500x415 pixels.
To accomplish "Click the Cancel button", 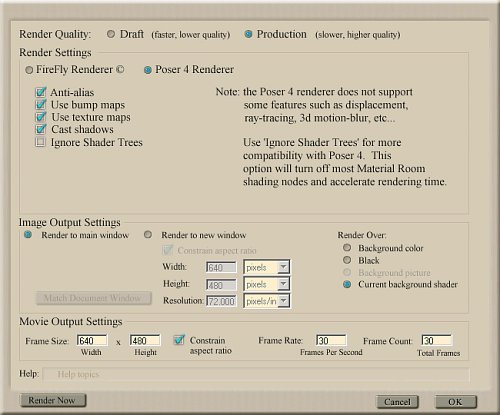I will click(397, 402).
